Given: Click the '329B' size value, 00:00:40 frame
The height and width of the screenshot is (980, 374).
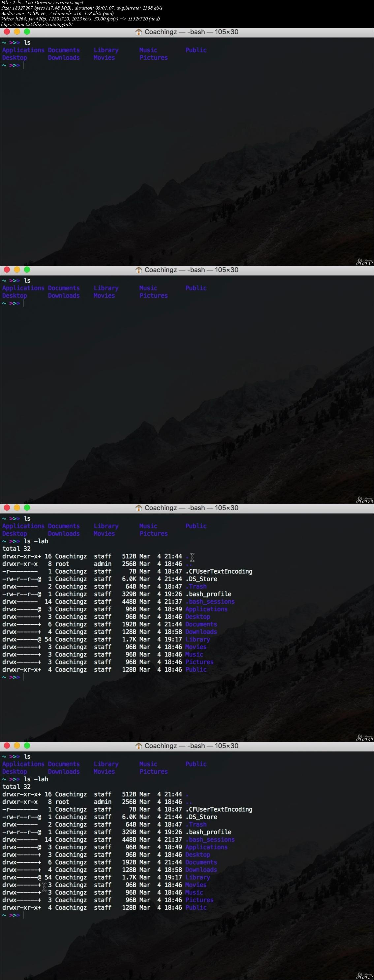Looking at the screenshot, I should 129,594.
